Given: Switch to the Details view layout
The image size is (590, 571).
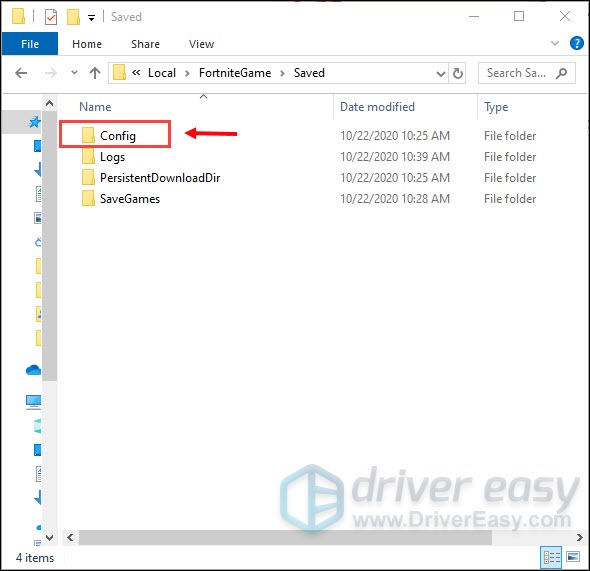Looking at the screenshot, I should (x=551, y=557).
